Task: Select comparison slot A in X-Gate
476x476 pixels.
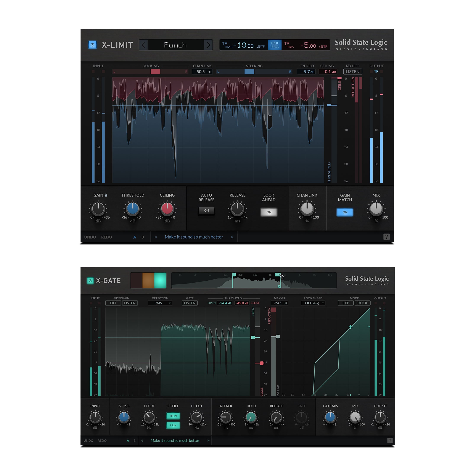Action: point(128,441)
